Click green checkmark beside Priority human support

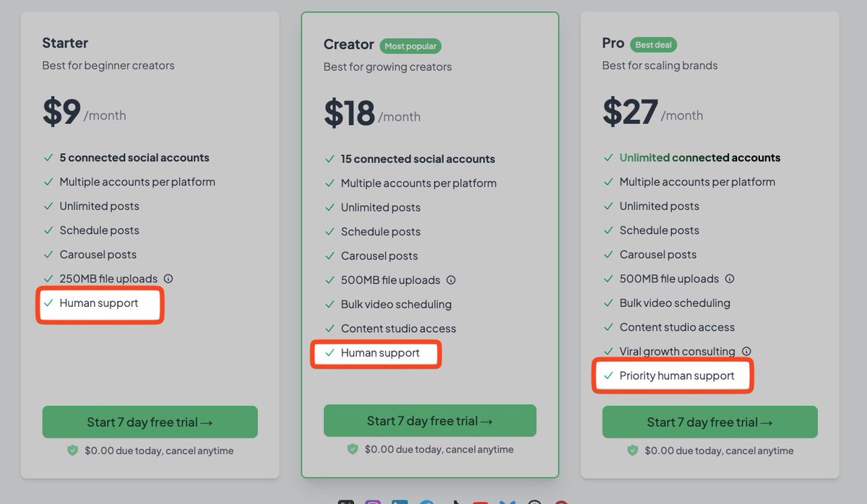tap(608, 376)
